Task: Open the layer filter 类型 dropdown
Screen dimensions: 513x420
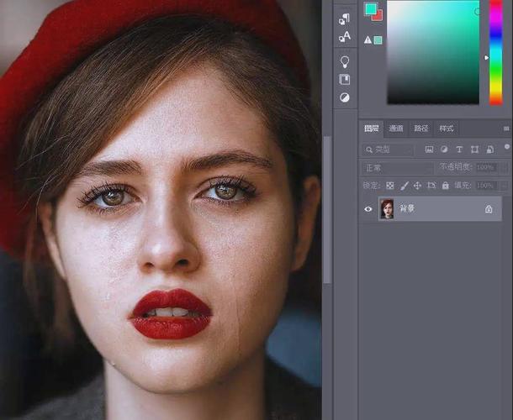Action: point(389,150)
